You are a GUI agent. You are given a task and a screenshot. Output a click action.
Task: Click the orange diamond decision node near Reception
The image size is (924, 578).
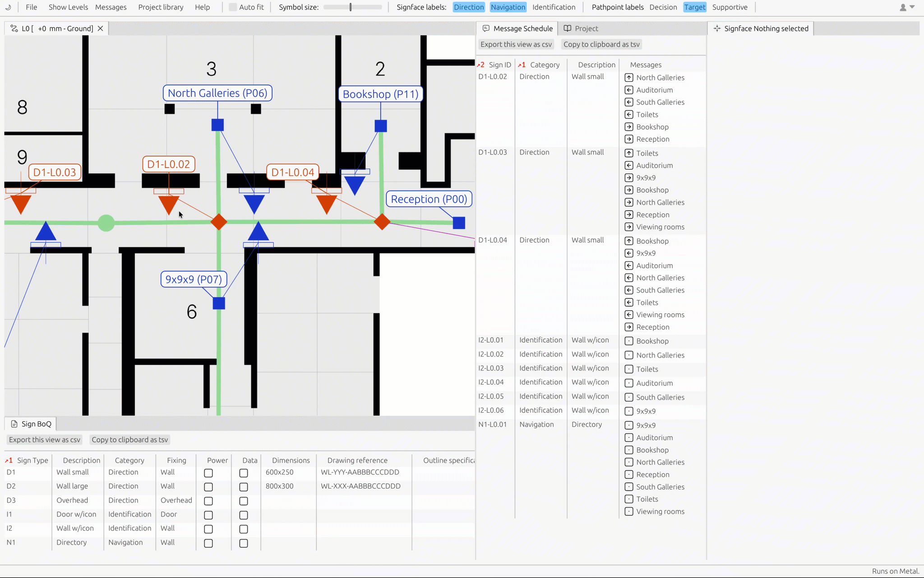click(x=382, y=222)
